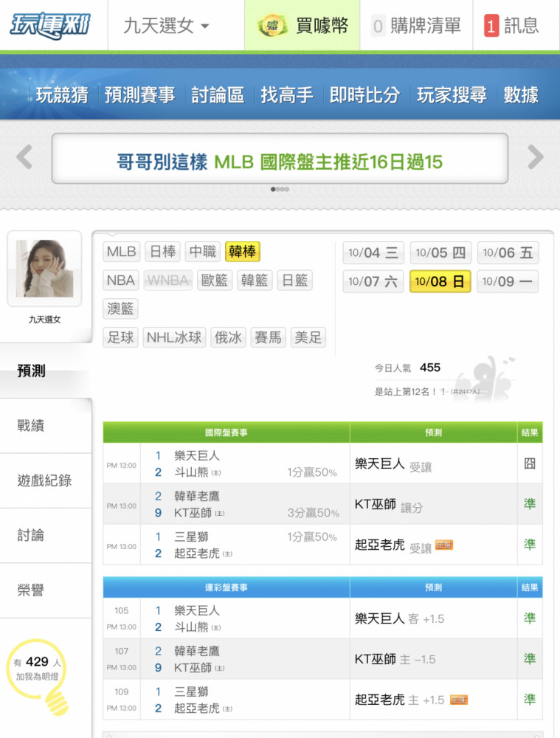Screen dimensions: 560x738
Task: Select 找高手 in navigation bar
Action: [286, 94]
